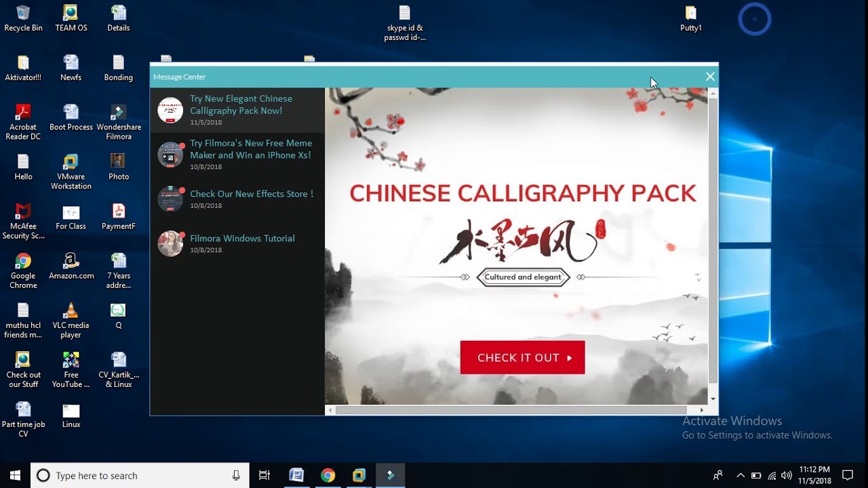Click the taskbar search box
The width and height of the screenshot is (868, 488).
click(140, 475)
